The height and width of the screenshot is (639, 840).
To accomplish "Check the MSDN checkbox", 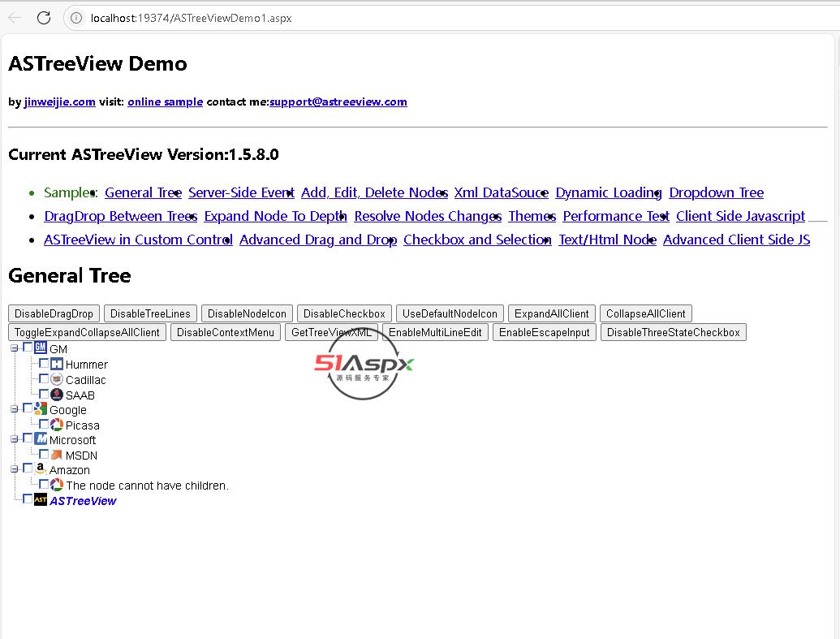I will click(44, 454).
